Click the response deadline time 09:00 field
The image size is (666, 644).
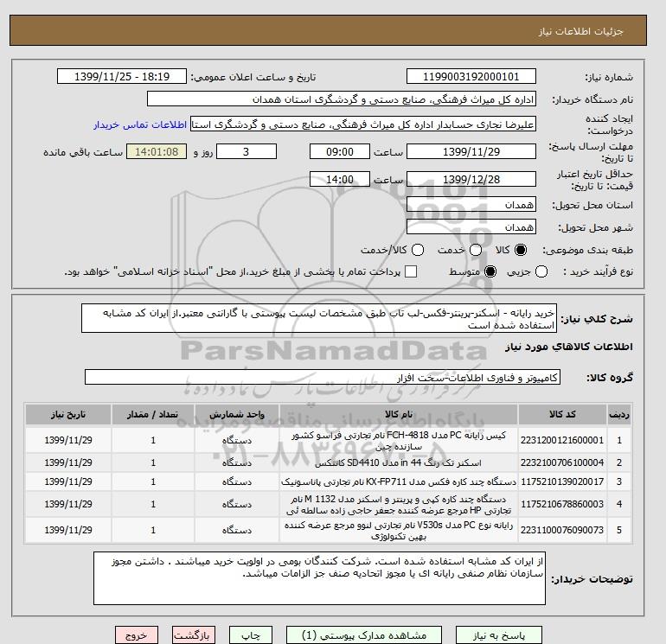(340, 151)
